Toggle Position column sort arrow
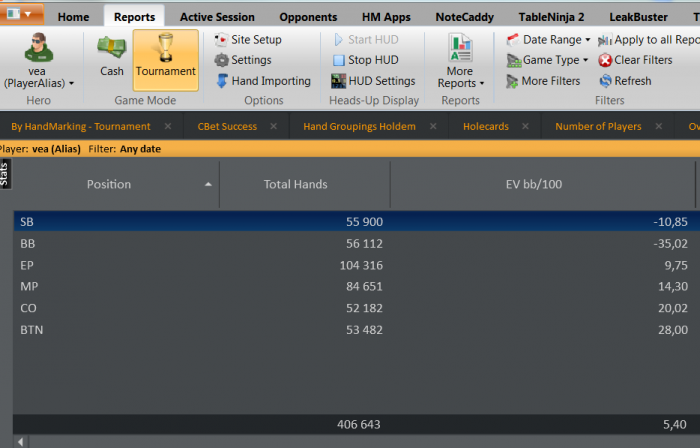Image resolution: width=700 pixels, height=448 pixels. (x=208, y=184)
